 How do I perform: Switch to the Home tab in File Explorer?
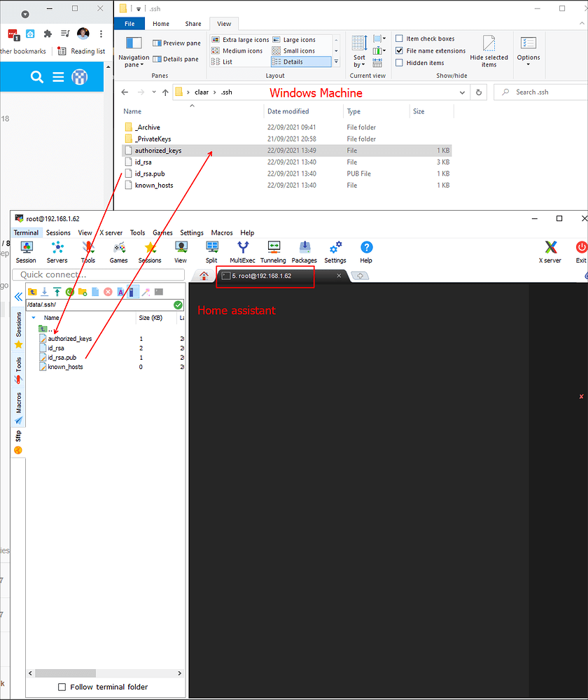pos(161,23)
